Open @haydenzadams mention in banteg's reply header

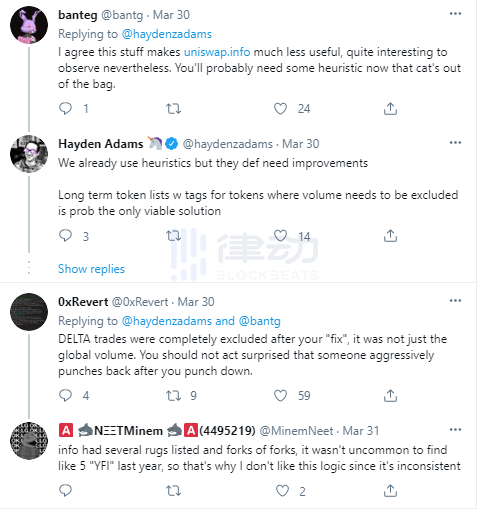coord(167,34)
